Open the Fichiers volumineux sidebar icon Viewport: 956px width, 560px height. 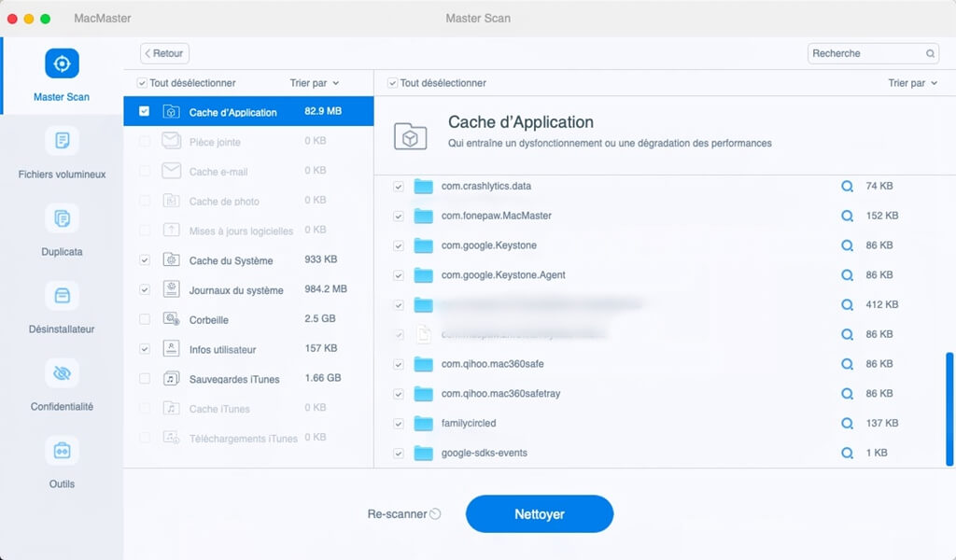point(62,141)
